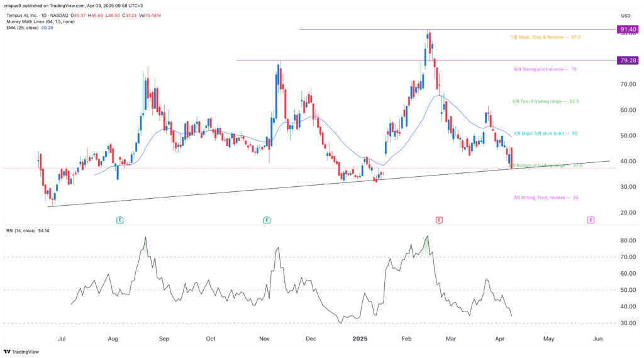This screenshot has height=358, width=644.
Task: Click the purple upcoming earnings 'E' marker
Action: (x=591, y=220)
